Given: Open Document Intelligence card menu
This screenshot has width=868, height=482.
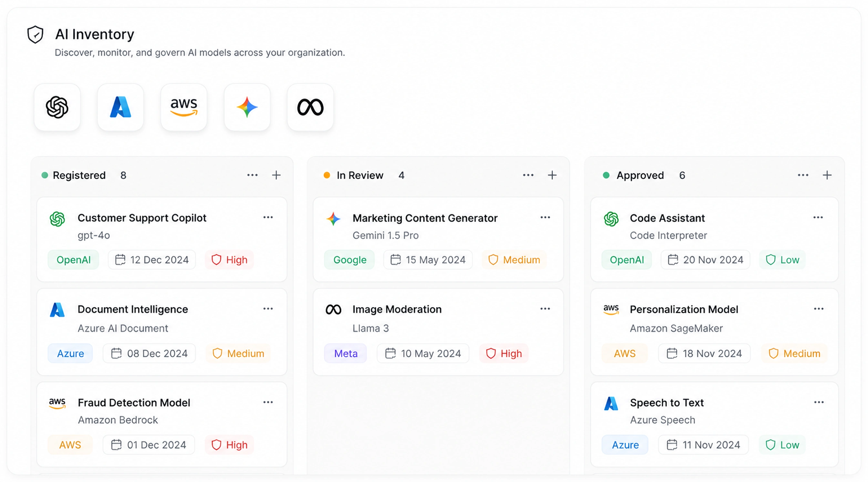Looking at the screenshot, I should 268,309.
